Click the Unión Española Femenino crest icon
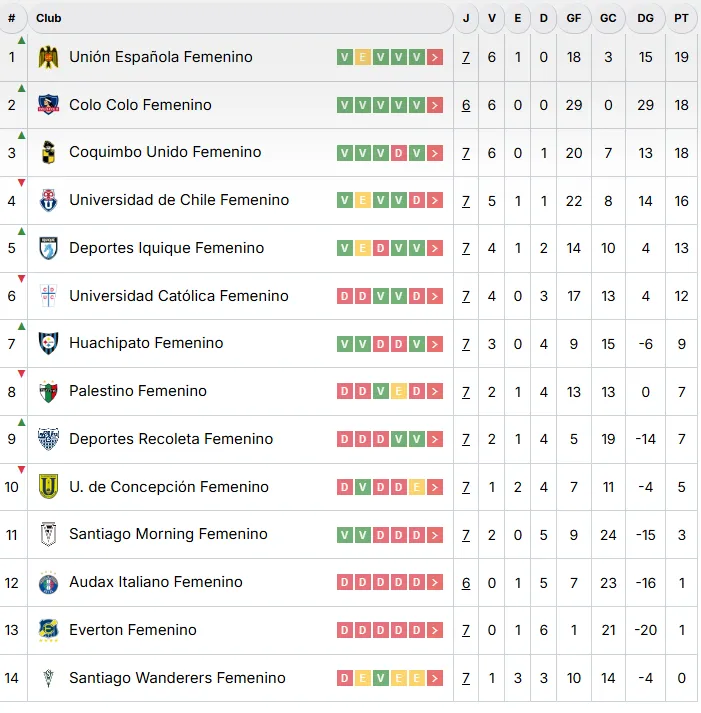 pyautogui.click(x=48, y=57)
